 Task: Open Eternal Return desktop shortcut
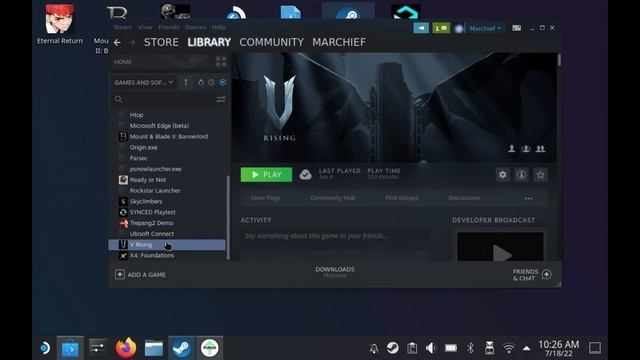point(60,24)
